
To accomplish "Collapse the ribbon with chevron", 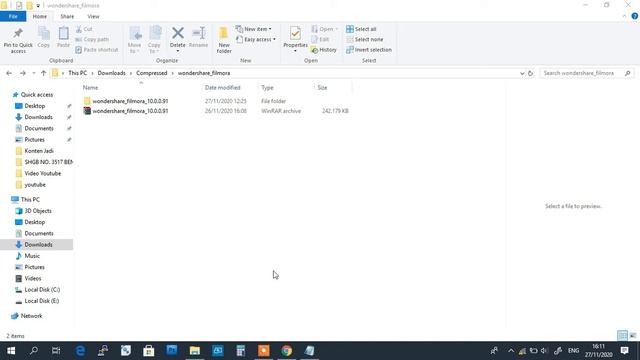I will 624,16.
